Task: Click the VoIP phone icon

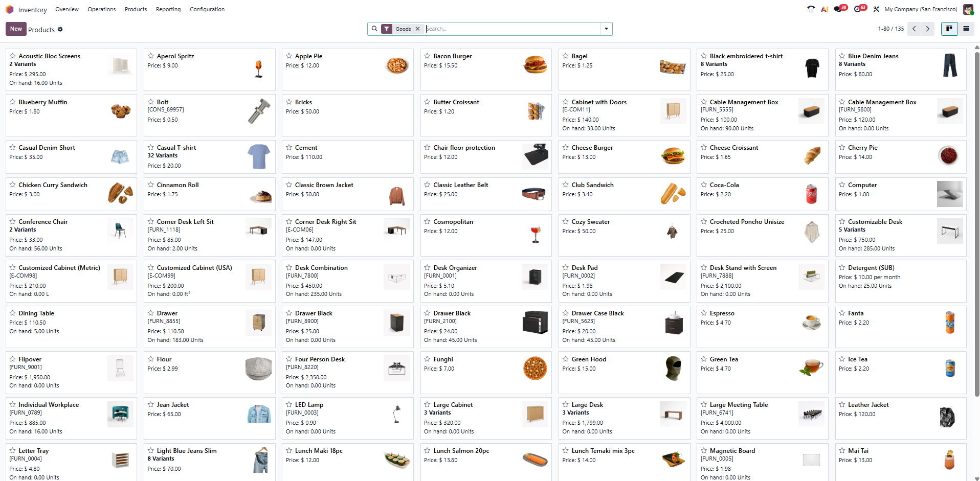Action: click(811, 9)
